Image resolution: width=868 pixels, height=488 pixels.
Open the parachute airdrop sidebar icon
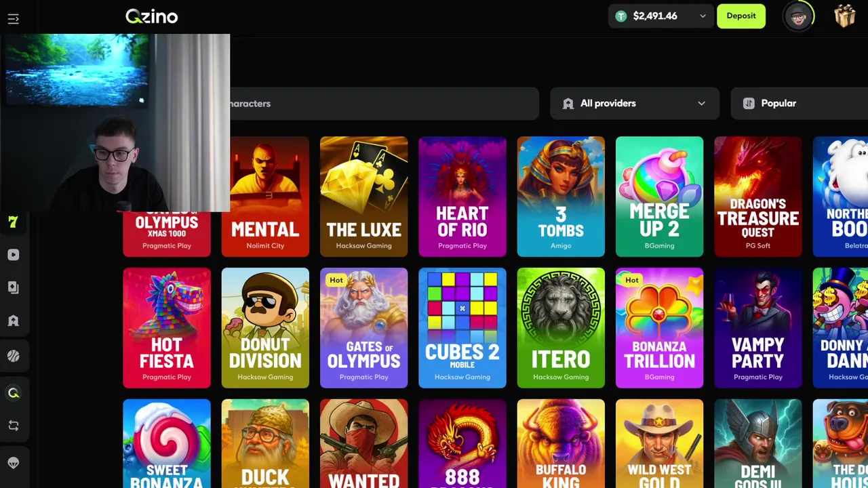coord(13,463)
